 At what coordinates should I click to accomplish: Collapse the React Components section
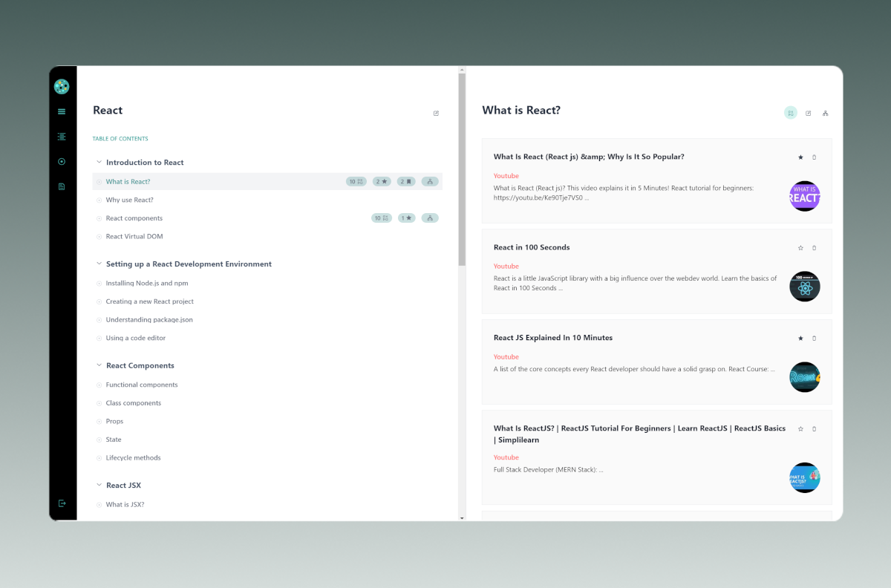click(99, 365)
